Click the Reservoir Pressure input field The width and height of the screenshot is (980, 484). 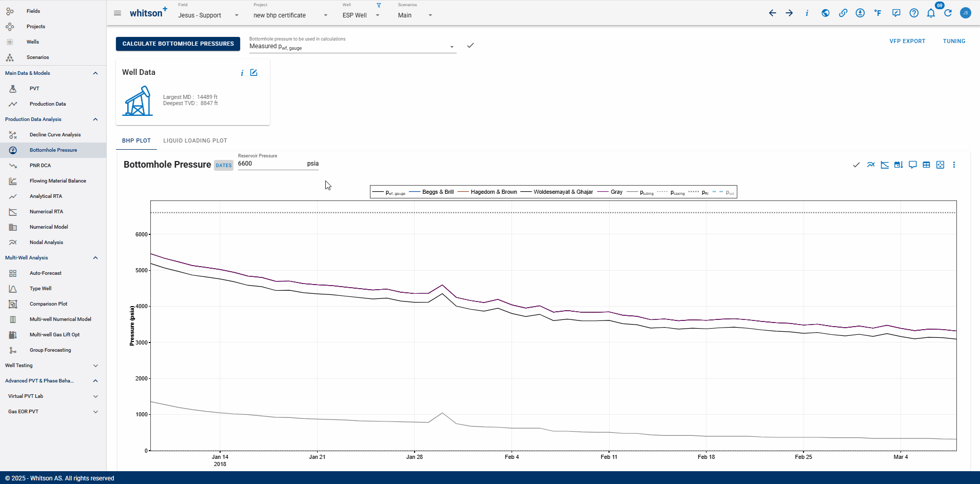[271, 164]
